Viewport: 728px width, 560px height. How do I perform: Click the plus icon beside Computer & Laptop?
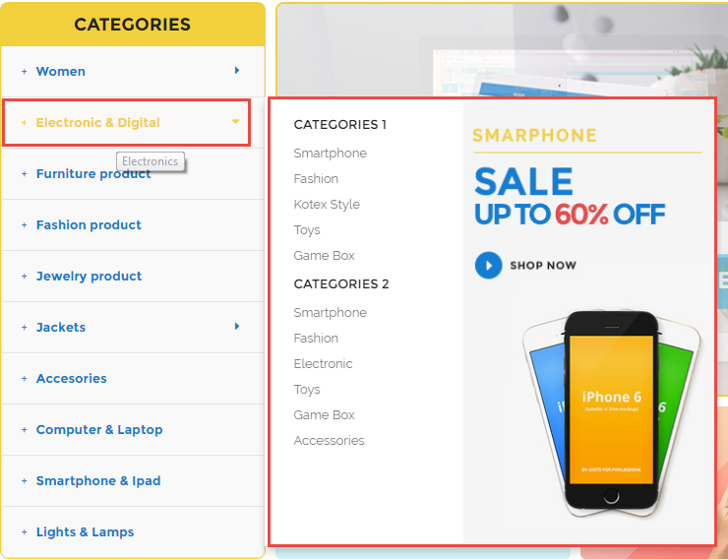(x=25, y=429)
